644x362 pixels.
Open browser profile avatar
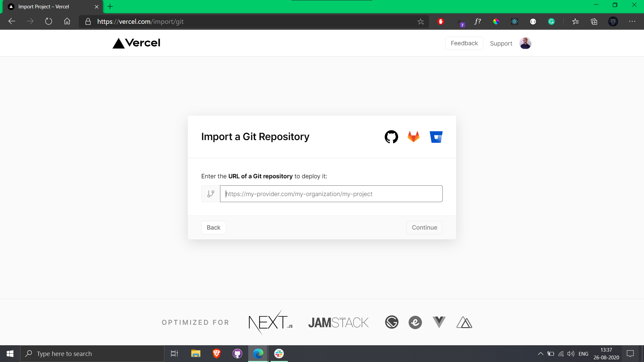pyautogui.click(x=613, y=21)
